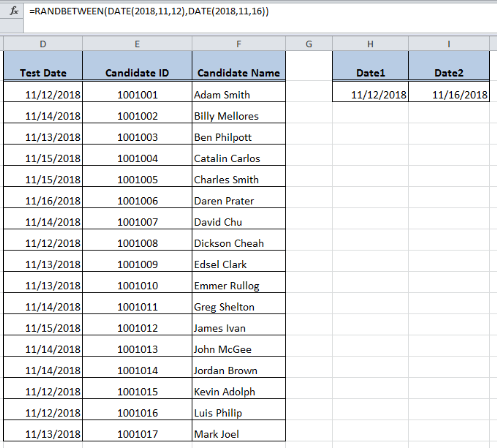Click the Candidate ID header cell

click(137, 66)
